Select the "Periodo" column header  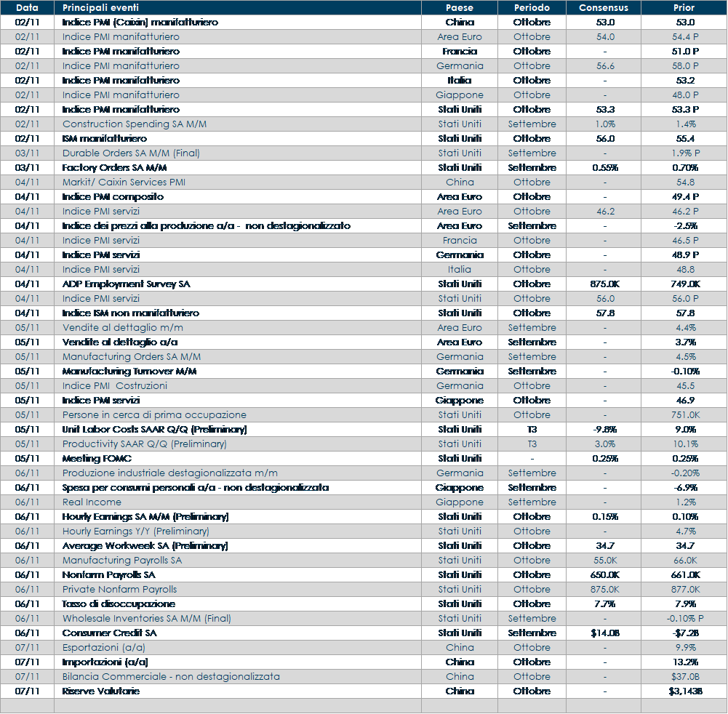click(532, 7)
